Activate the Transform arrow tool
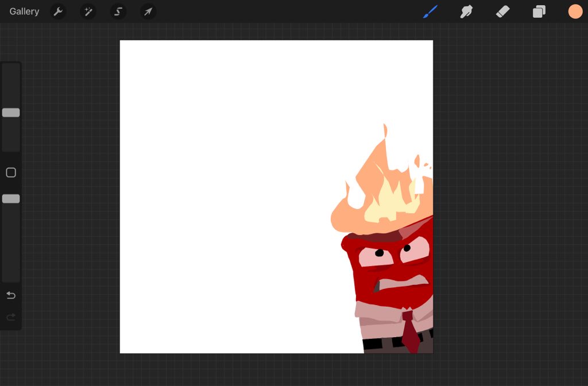The height and width of the screenshot is (386, 588). (x=148, y=11)
